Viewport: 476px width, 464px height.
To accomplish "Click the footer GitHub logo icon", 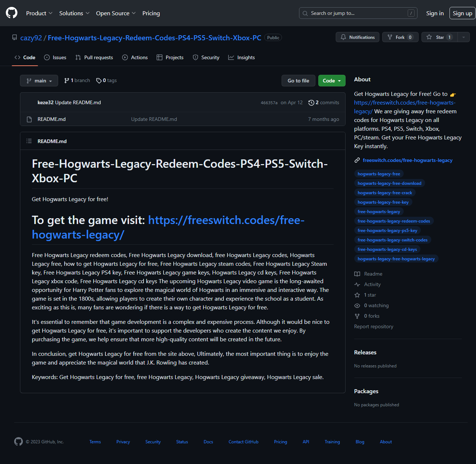I will [x=19, y=441].
